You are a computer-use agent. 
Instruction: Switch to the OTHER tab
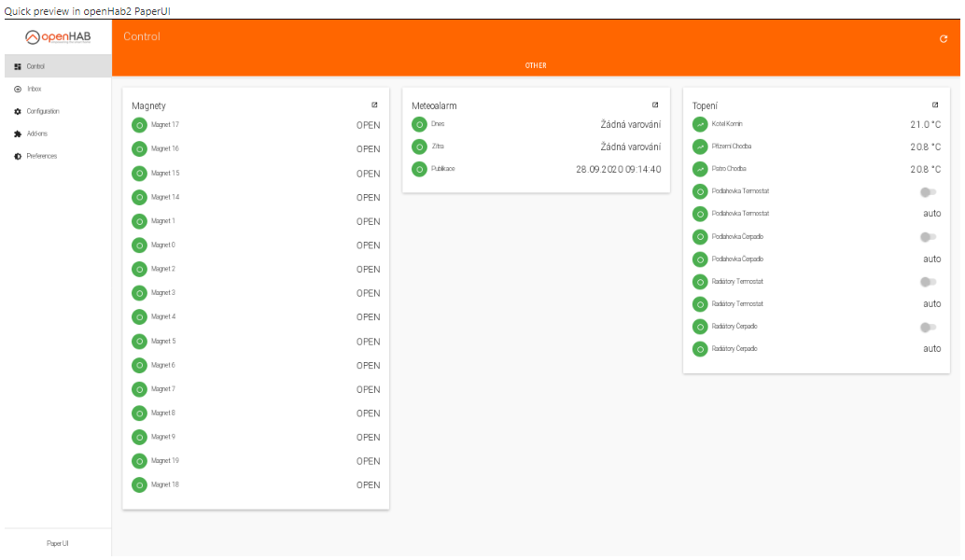click(x=536, y=65)
